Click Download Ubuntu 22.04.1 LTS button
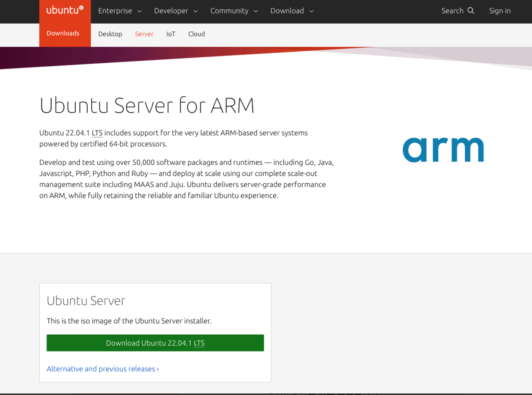 [155, 343]
